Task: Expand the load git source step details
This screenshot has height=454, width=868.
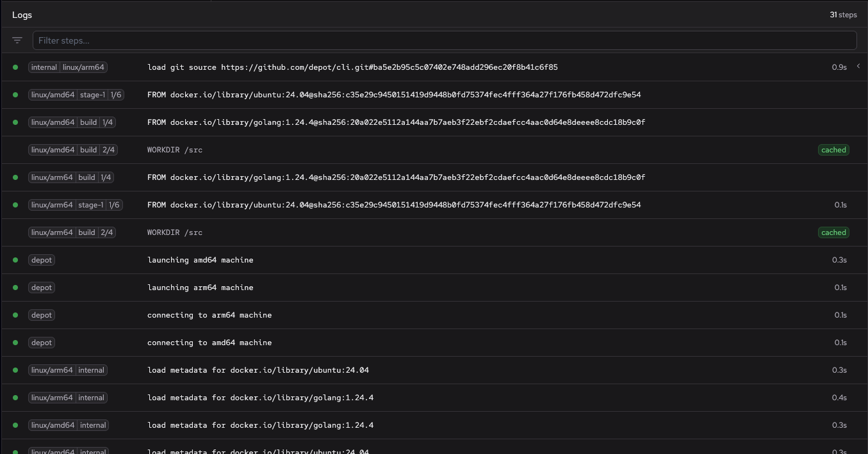Action: [858, 67]
